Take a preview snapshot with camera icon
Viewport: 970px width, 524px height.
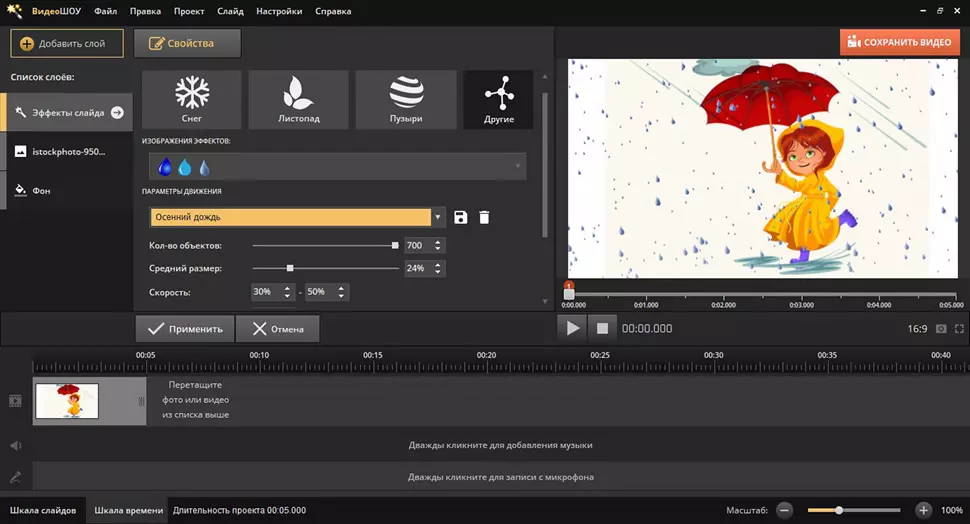pyautogui.click(x=941, y=329)
